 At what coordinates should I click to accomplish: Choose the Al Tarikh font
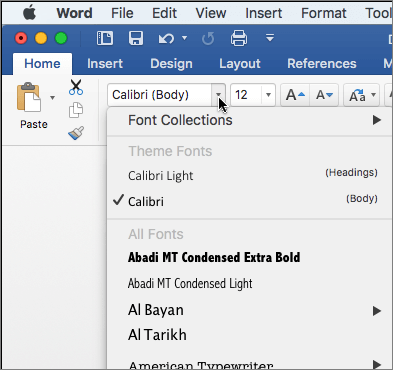[250, 335]
